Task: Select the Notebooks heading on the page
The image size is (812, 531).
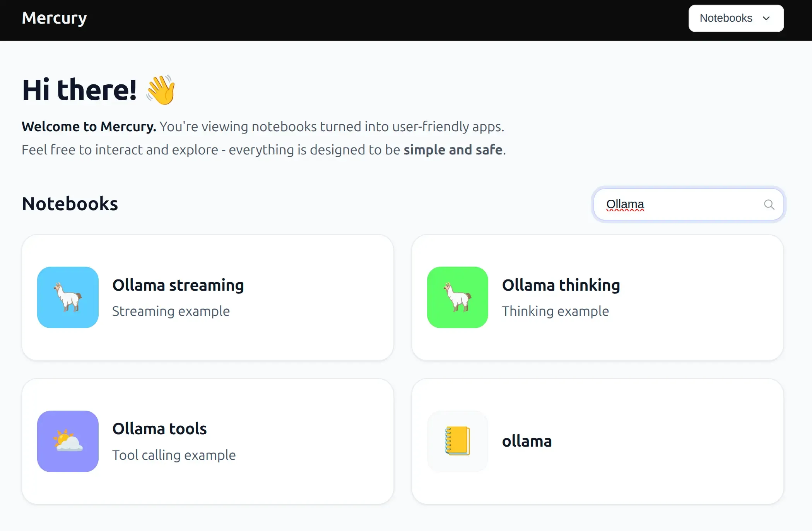Action: coord(70,204)
